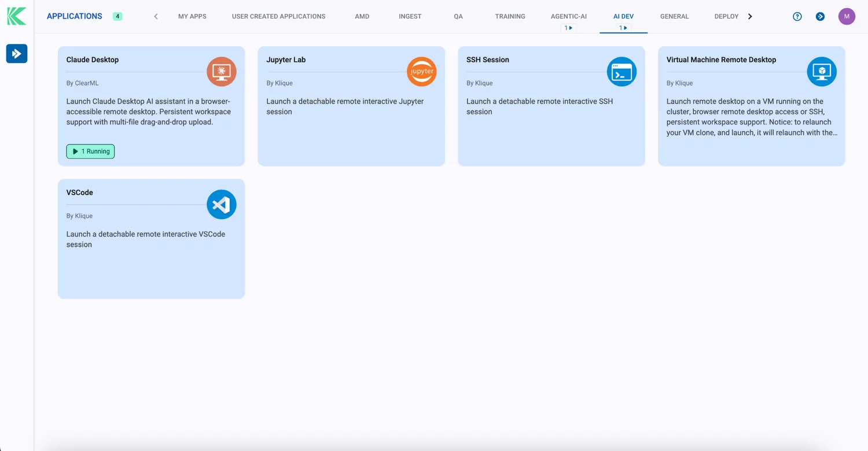This screenshot has width=868, height=451.
Task: Click the VSCode app icon
Action: click(x=222, y=205)
